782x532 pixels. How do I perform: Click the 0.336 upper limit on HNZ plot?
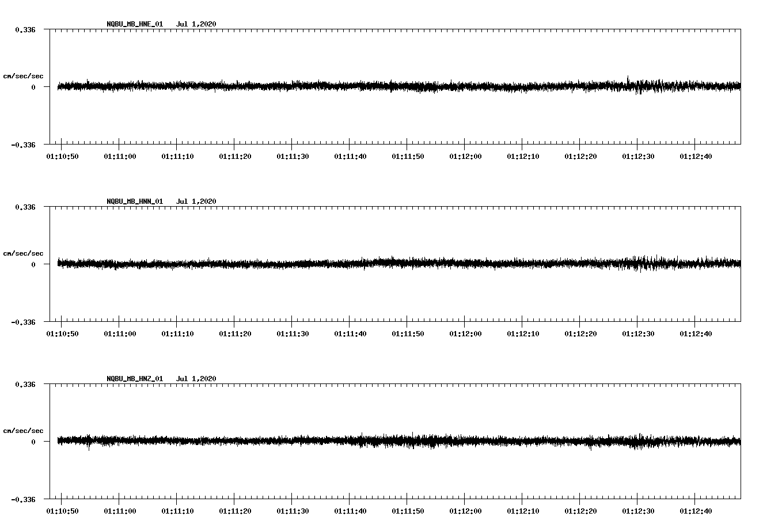(x=25, y=384)
